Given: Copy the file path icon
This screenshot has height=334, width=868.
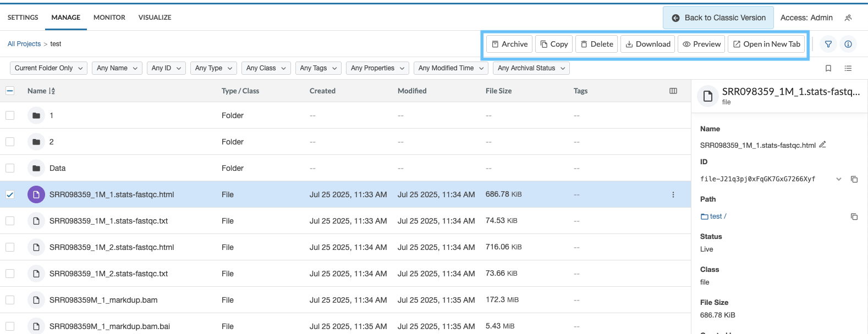Looking at the screenshot, I should 854,216.
